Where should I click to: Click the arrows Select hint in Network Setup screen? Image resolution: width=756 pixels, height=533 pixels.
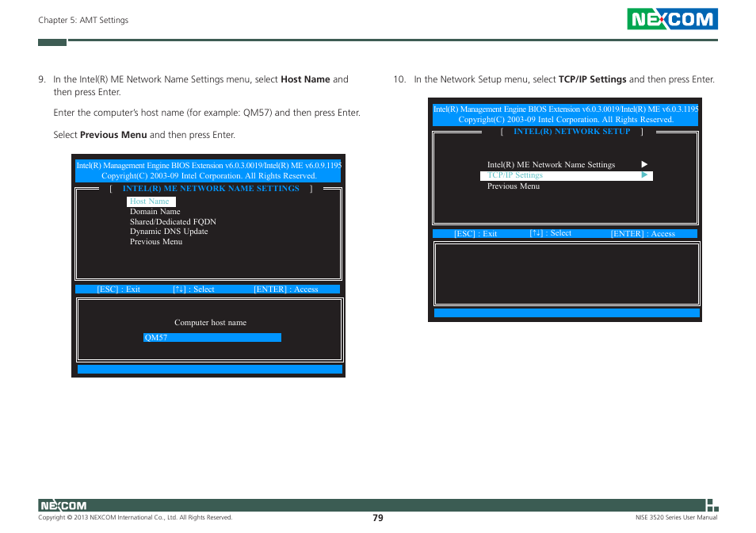click(551, 233)
